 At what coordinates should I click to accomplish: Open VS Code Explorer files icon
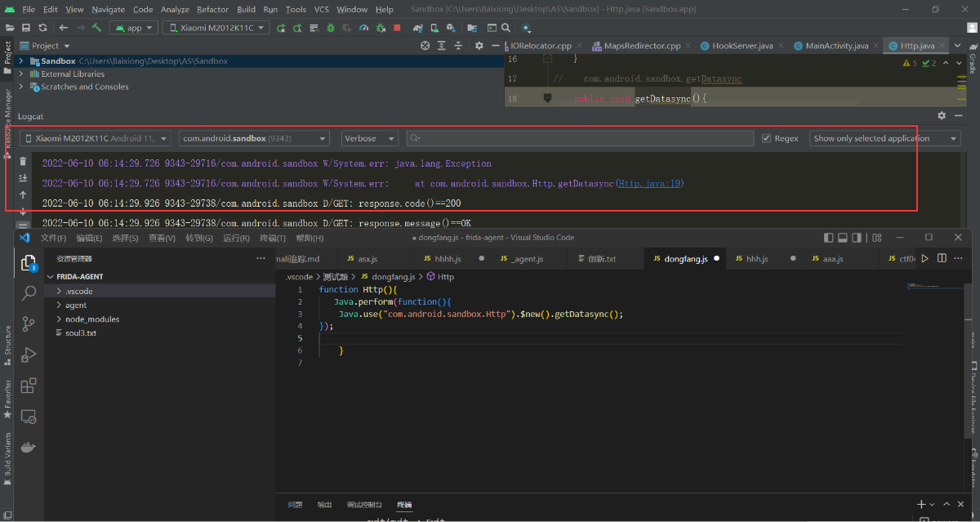pyautogui.click(x=29, y=263)
